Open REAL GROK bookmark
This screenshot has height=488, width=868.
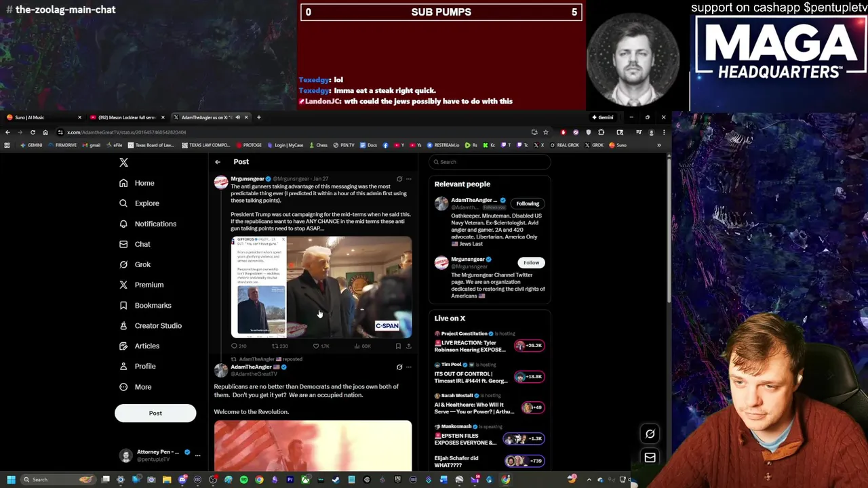[x=566, y=145]
